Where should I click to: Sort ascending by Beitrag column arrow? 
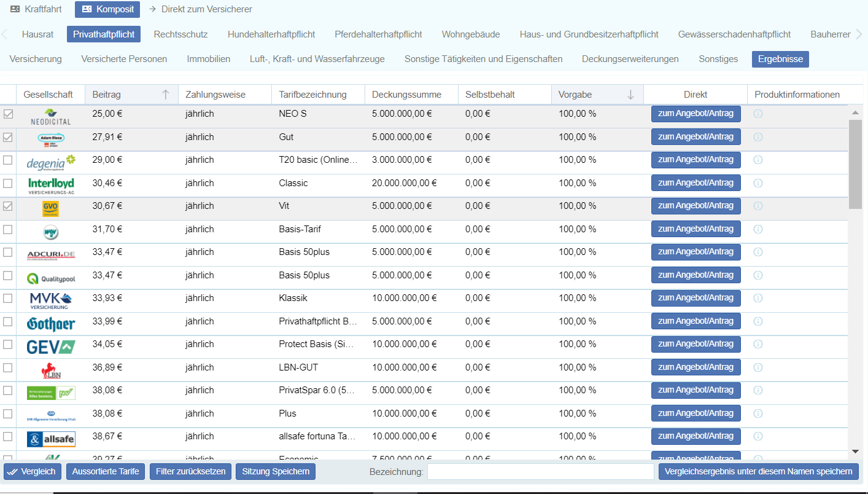coord(165,95)
